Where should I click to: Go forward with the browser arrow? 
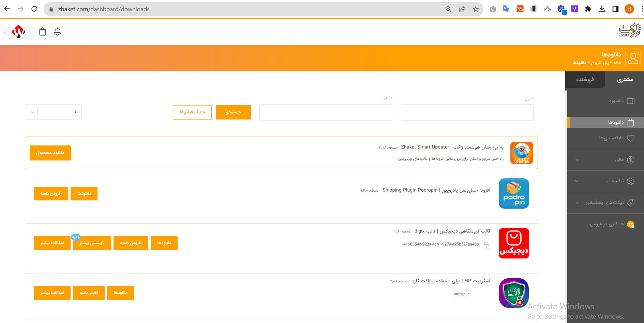[21, 9]
